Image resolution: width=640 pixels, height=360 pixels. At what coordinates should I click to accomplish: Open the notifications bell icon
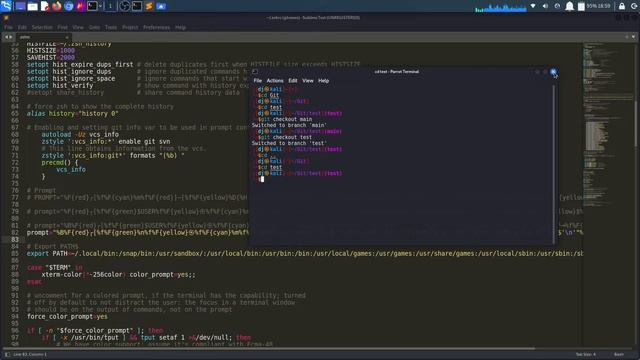[569, 6]
